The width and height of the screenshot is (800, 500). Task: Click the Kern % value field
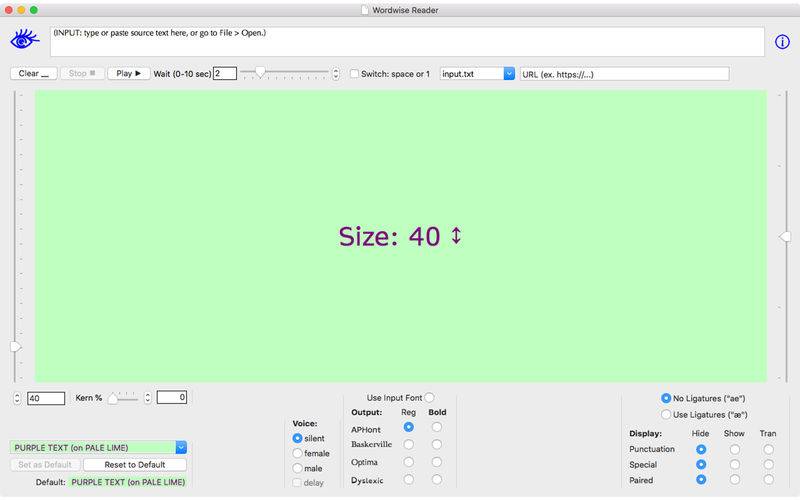click(172, 397)
